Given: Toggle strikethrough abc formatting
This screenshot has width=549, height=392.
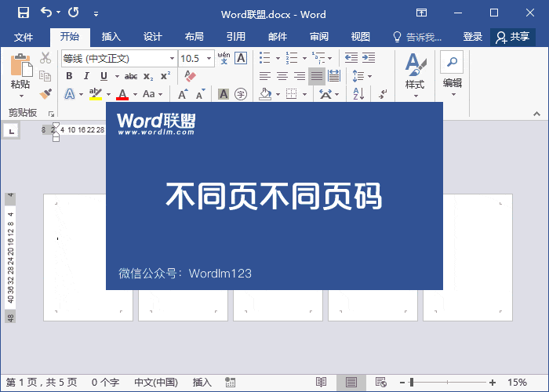Looking at the screenshot, I should (x=131, y=76).
